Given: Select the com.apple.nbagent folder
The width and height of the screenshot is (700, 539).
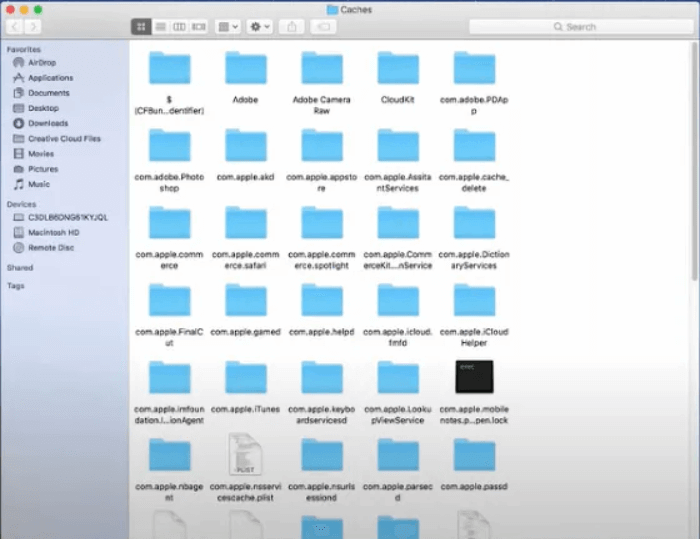Looking at the screenshot, I should pos(170,455).
